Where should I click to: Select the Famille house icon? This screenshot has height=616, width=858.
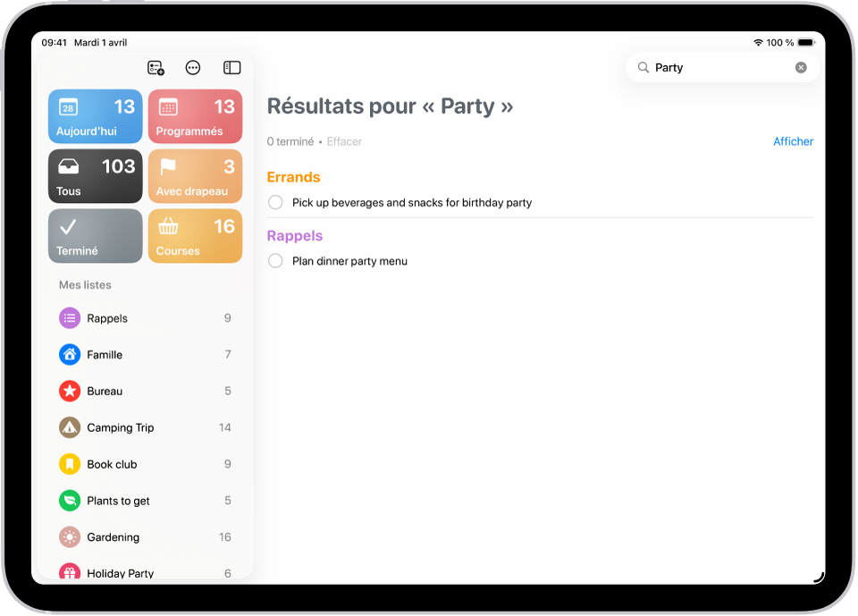pyautogui.click(x=70, y=354)
